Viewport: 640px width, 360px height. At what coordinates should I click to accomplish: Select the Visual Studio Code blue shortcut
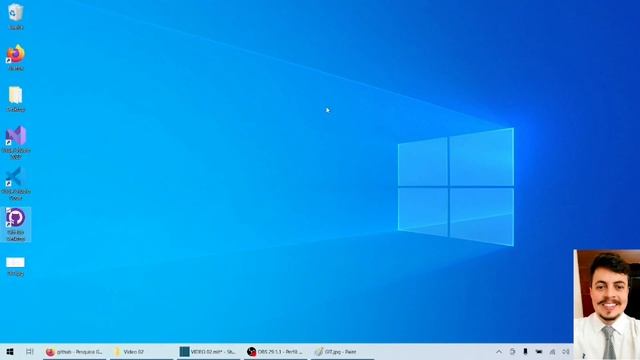point(16,183)
